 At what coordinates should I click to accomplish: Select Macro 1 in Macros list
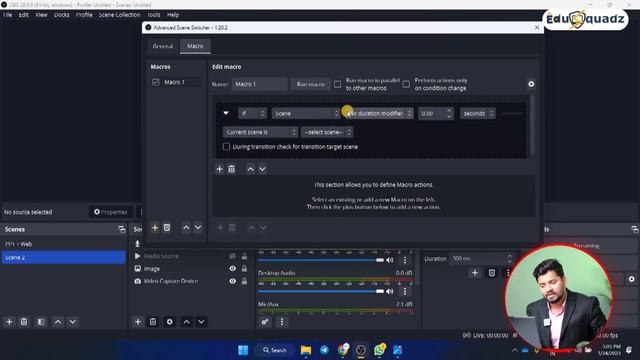click(x=175, y=82)
